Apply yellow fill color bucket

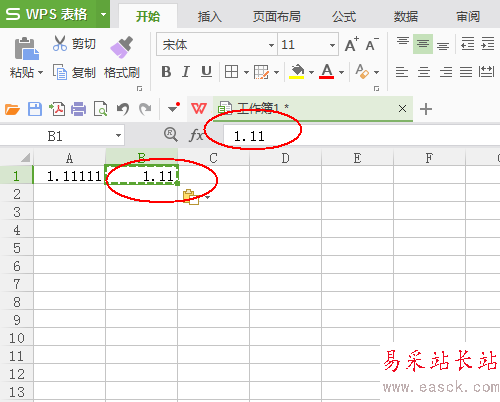tap(297, 72)
